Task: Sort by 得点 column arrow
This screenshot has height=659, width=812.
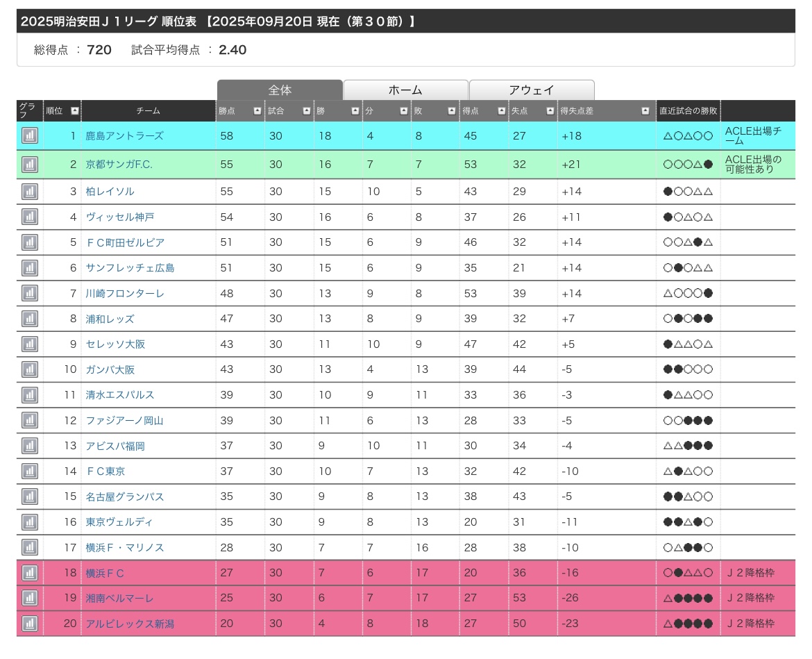Action: pos(501,111)
